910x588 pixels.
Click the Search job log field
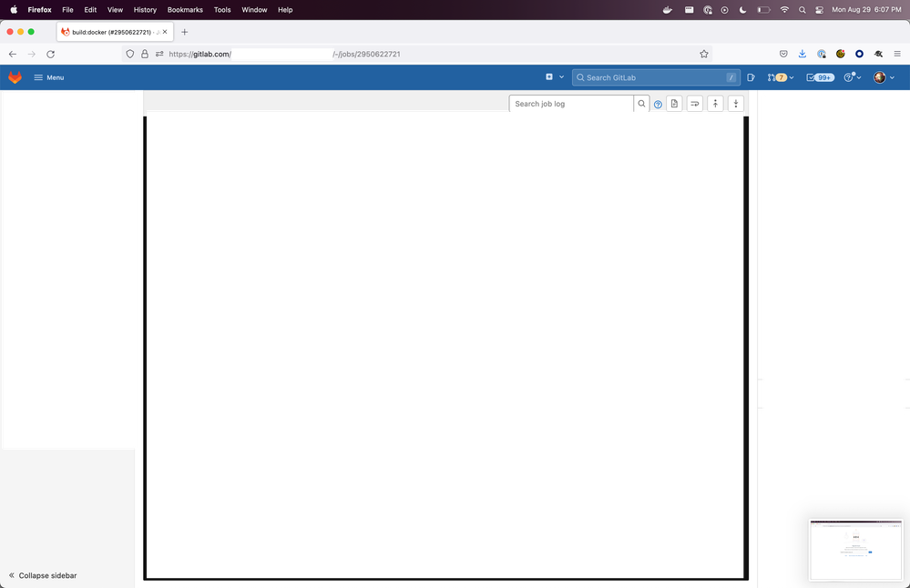[x=571, y=103]
